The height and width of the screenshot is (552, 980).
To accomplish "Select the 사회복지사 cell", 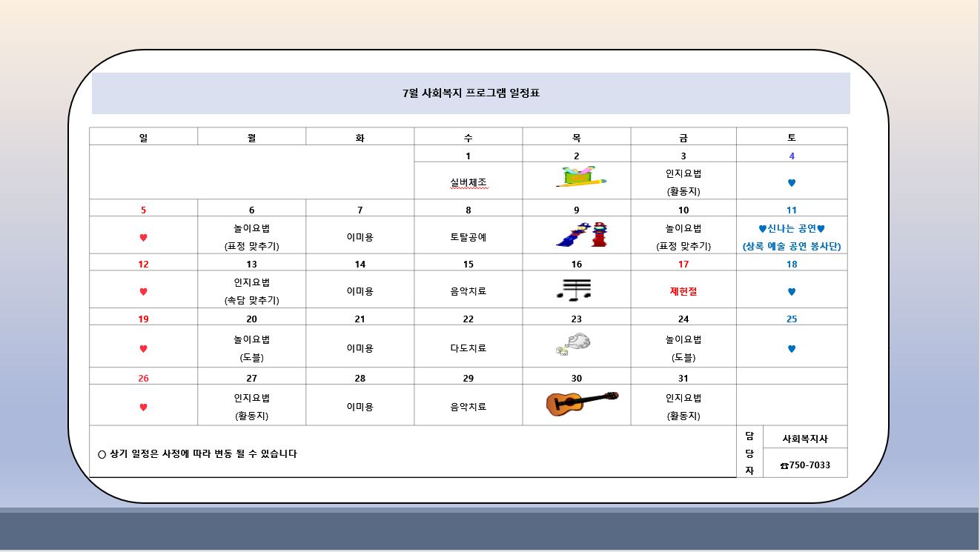I will coord(805,438).
